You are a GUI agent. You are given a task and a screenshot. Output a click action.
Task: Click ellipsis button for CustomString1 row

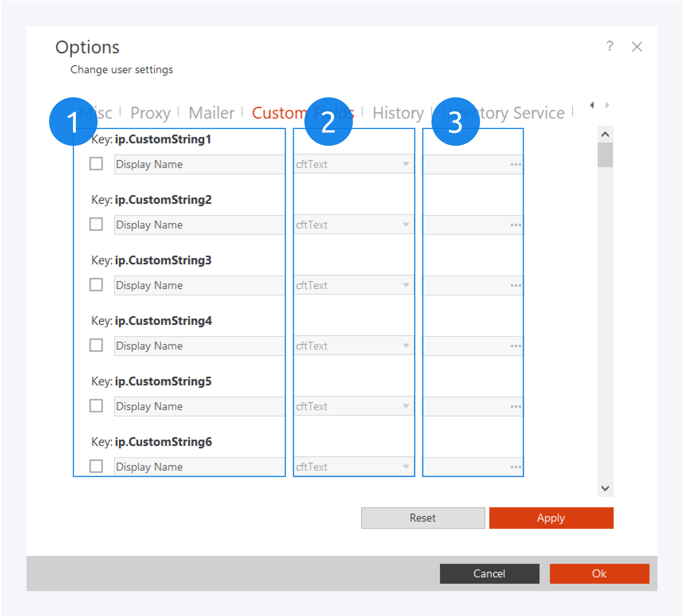click(x=516, y=164)
